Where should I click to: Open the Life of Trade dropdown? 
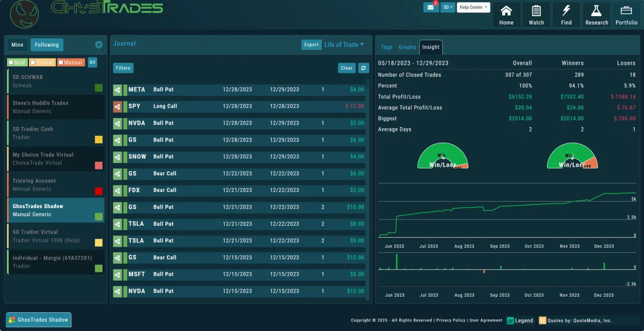pyautogui.click(x=344, y=45)
